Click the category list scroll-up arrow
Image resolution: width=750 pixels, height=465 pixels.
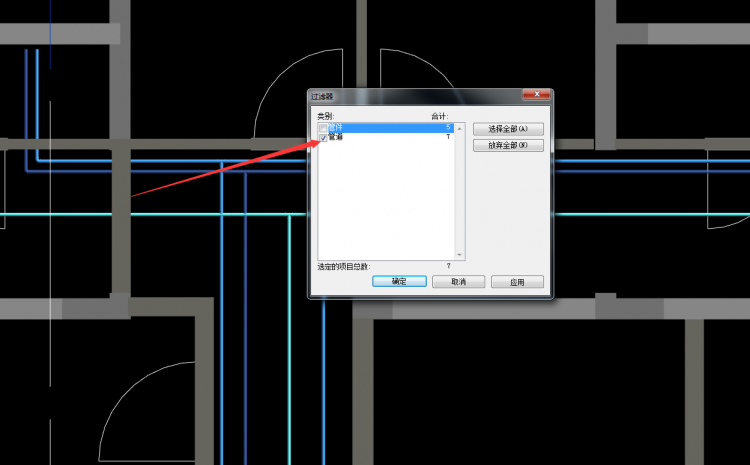pyautogui.click(x=460, y=128)
